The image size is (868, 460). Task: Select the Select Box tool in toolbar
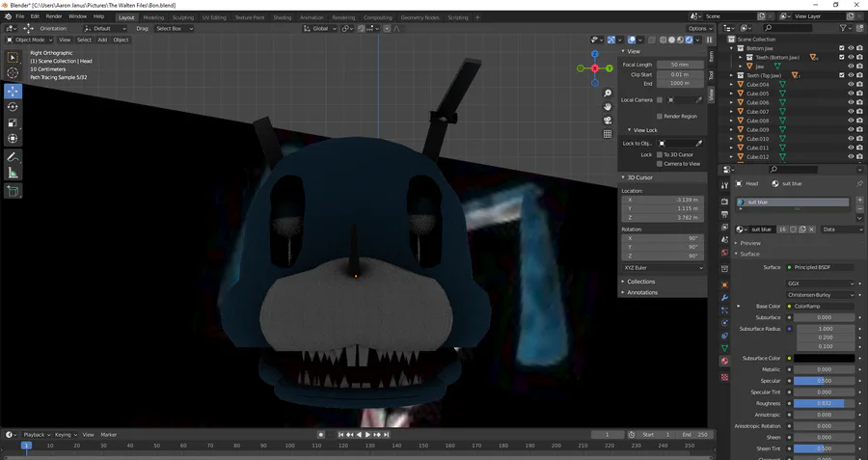(x=13, y=57)
